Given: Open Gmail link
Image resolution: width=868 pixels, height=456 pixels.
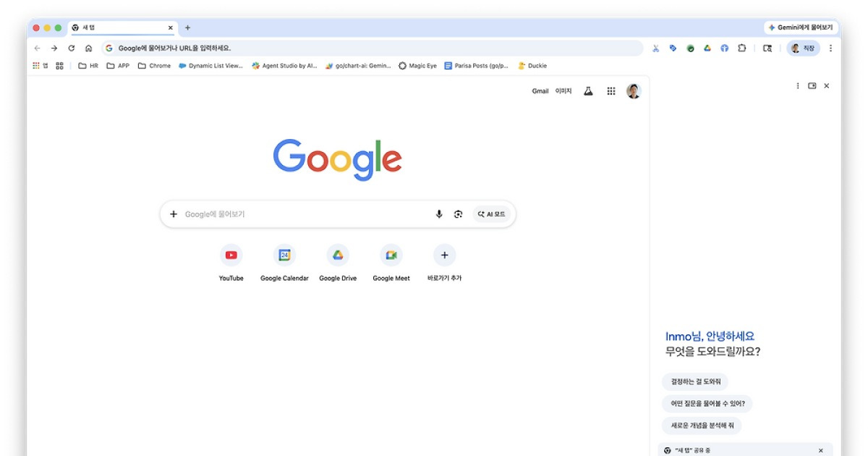Looking at the screenshot, I should coord(540,91).
